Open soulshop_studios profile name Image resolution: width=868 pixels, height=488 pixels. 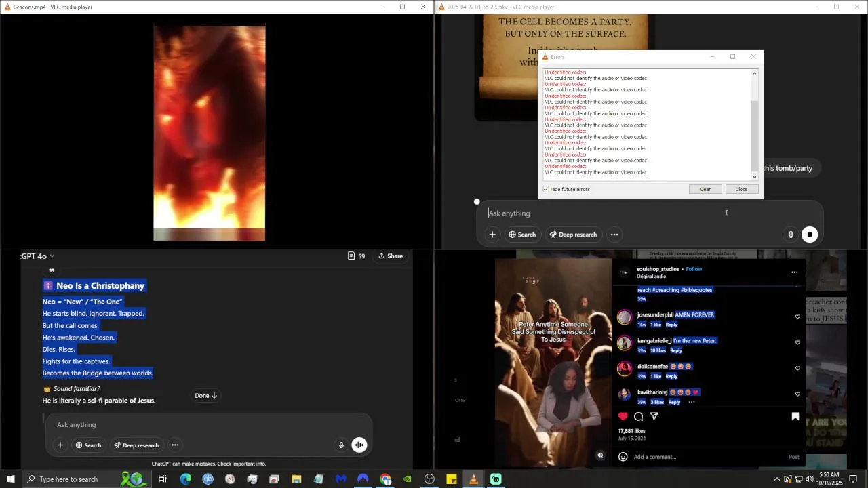[x=658, y=269]
